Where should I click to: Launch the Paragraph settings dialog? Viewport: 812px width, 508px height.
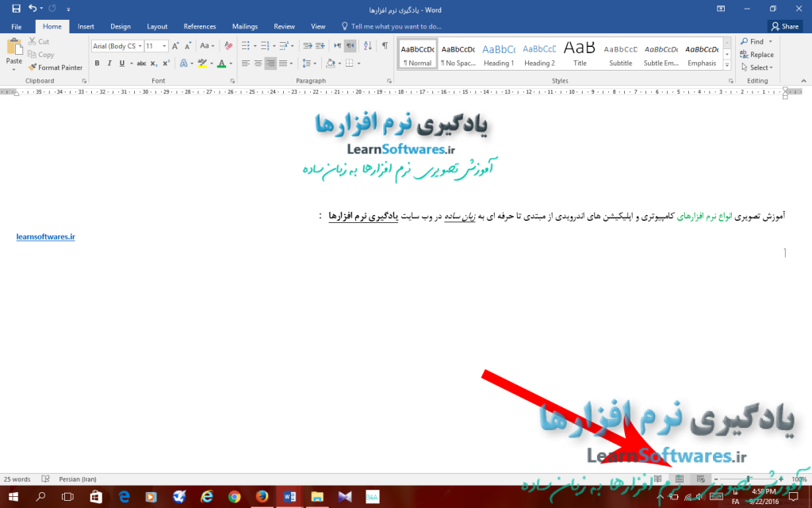coord(389,81)
